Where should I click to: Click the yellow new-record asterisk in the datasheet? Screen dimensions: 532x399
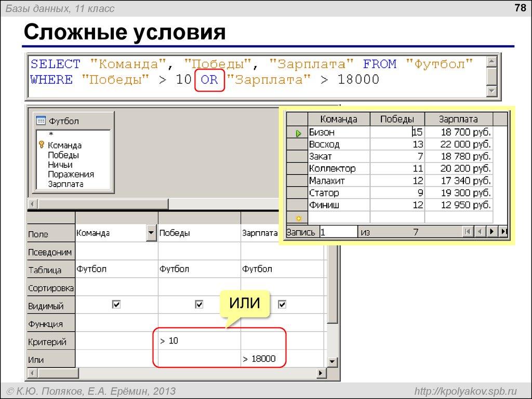pos(298,217)
